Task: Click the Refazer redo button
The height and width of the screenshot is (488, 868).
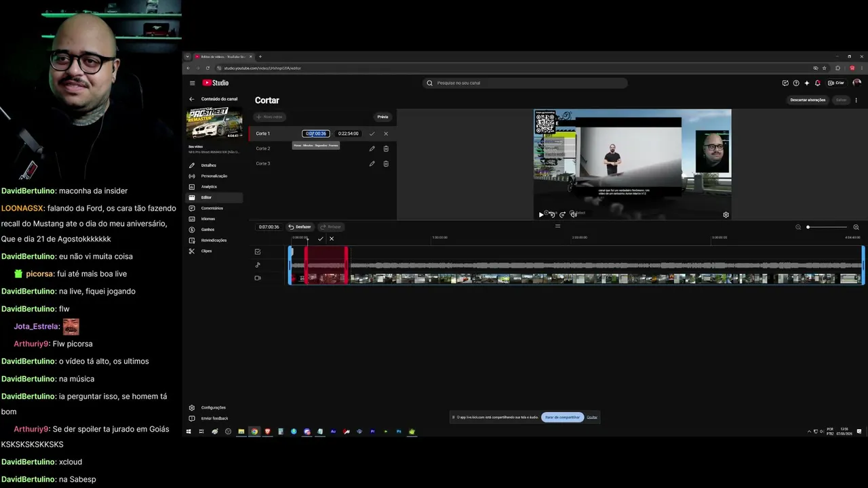Action: [x=330, y=227]
